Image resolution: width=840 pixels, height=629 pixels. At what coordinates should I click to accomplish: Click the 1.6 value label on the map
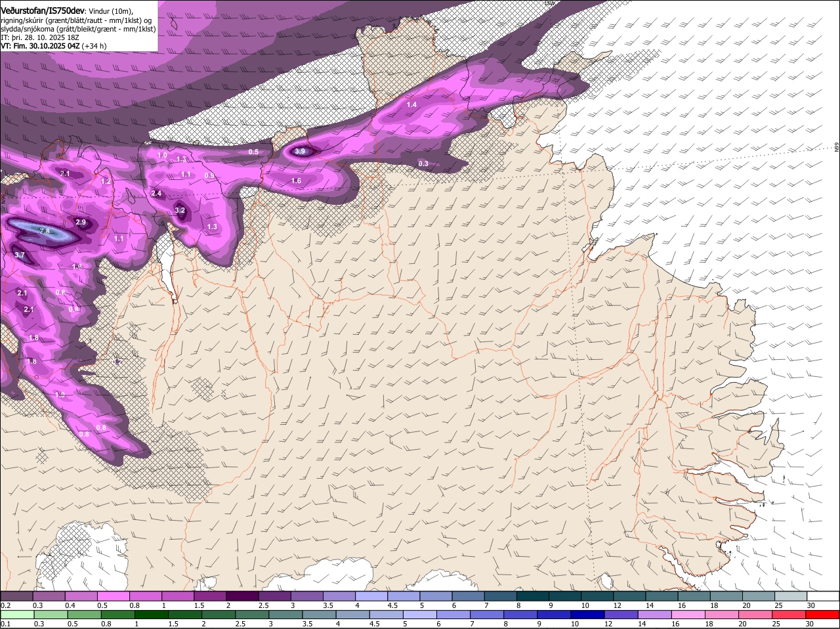[x=296, y=181]
